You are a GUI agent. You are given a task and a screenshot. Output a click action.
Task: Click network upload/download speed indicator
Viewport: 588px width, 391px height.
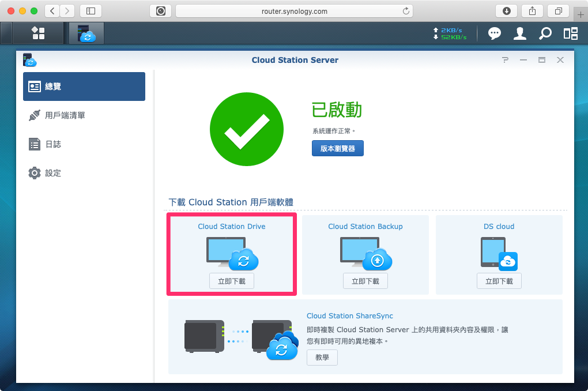click(450, 33)
